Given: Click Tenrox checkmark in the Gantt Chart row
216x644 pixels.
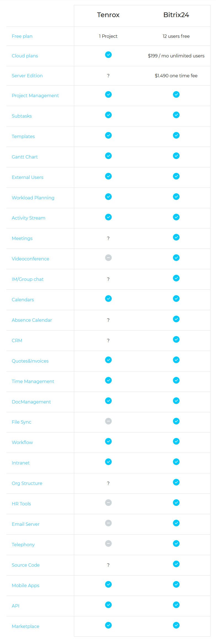Looking at the screenshot, I should click(x=108, y=156).
